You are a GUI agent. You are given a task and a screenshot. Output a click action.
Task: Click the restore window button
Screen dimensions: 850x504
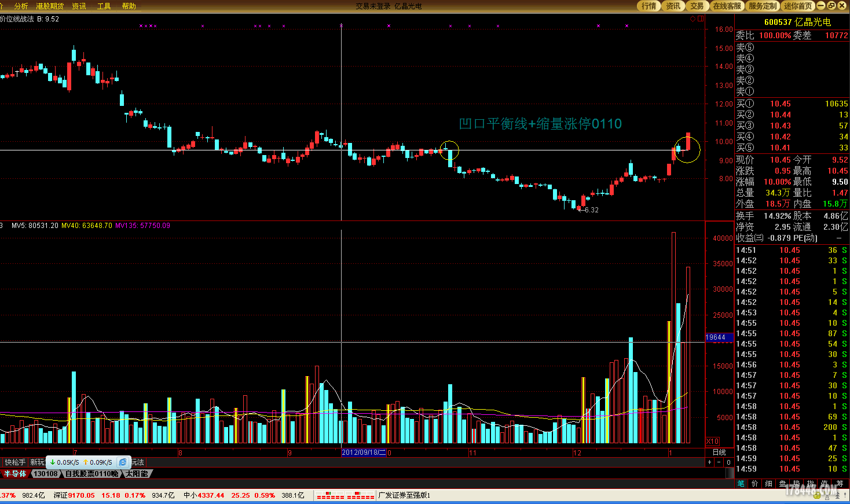831,5
